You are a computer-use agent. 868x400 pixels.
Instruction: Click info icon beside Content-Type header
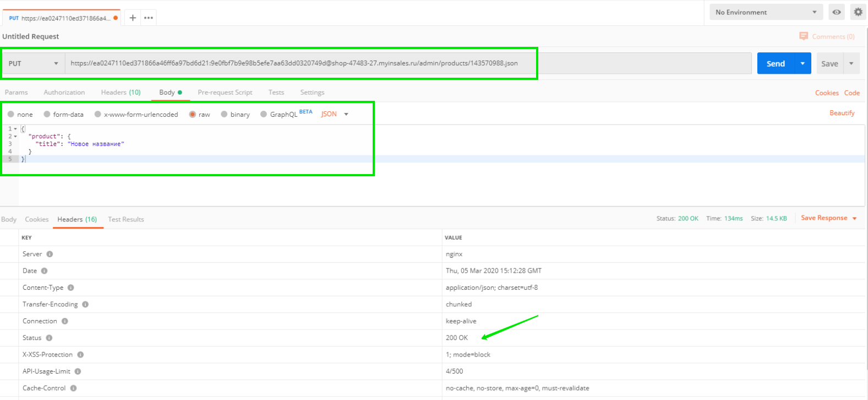(70, 288)
